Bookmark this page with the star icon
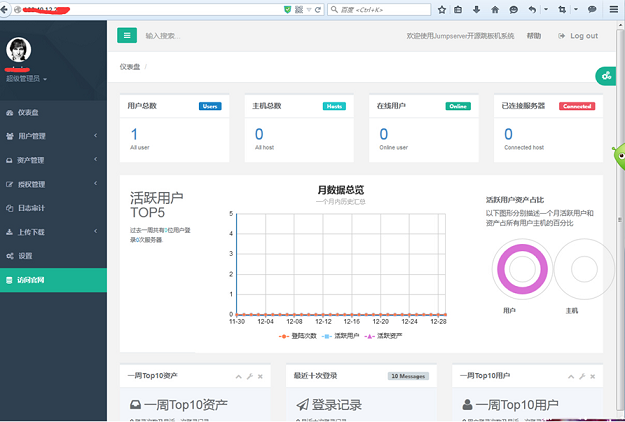This screenshot has width=625, height=422. point(442,10)
